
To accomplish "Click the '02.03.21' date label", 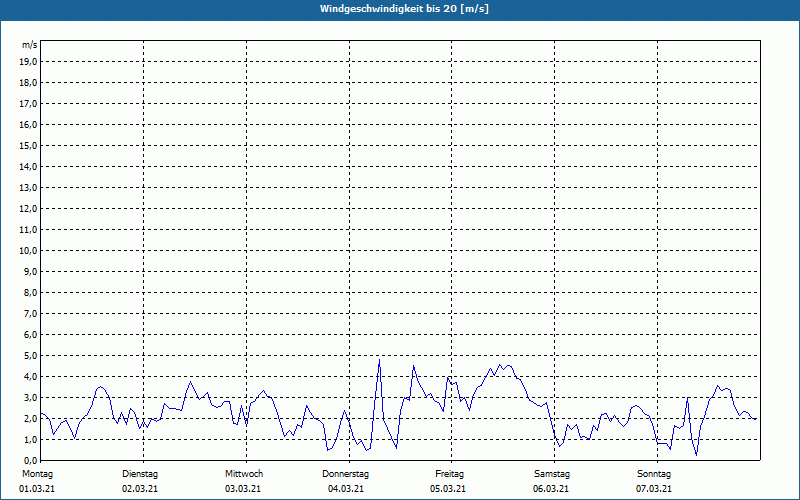I will point(140,489).
